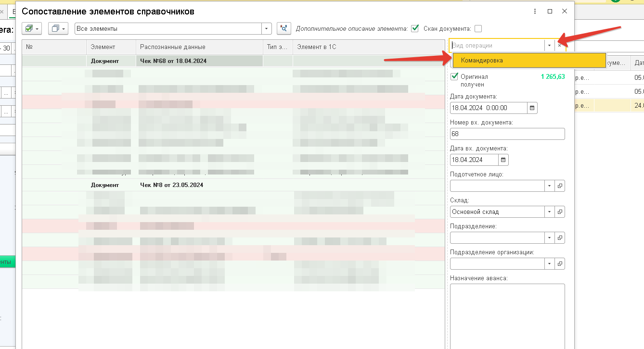Expand the "Подразделение организации" dropdown arrow
The image size is (644, 349).
click(x=549, y=263)
